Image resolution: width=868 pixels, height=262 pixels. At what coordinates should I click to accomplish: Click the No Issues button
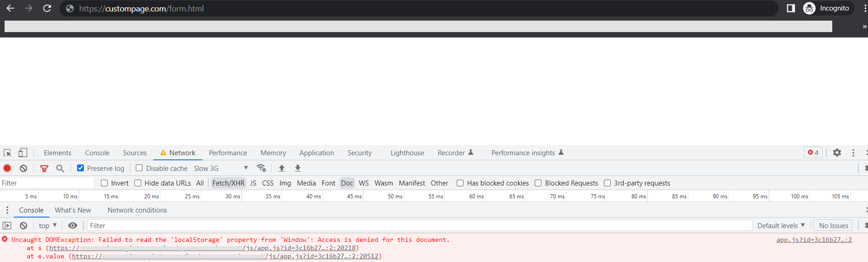(833, 225)
